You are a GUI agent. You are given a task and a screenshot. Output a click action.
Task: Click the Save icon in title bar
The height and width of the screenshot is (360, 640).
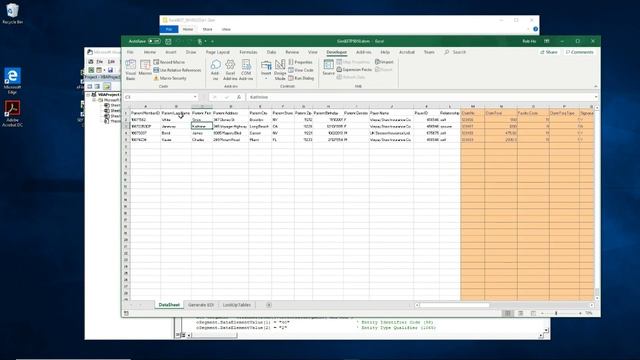(x=168, y=41)
